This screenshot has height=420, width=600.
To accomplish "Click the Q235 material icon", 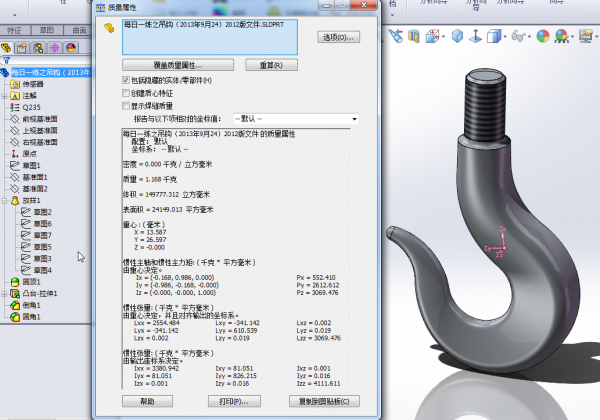I will pyautogui.click(x=15, y=107).
